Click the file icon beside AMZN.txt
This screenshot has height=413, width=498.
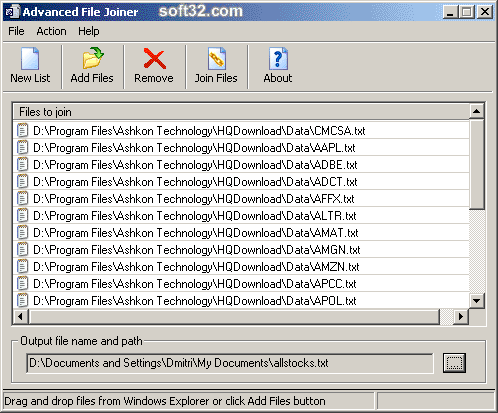[x=22, y=266]
